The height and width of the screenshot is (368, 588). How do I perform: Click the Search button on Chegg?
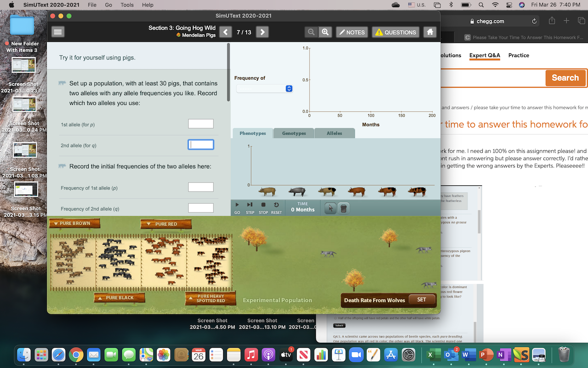coord(565,78)
